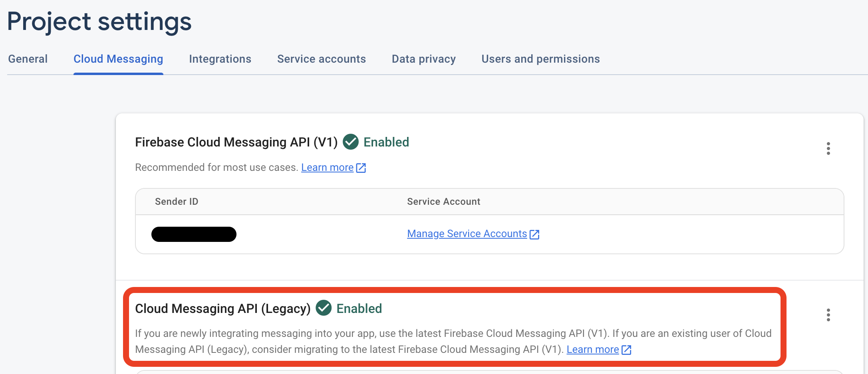Click external-link icon beside V1 Learn more

click(361, 168)
